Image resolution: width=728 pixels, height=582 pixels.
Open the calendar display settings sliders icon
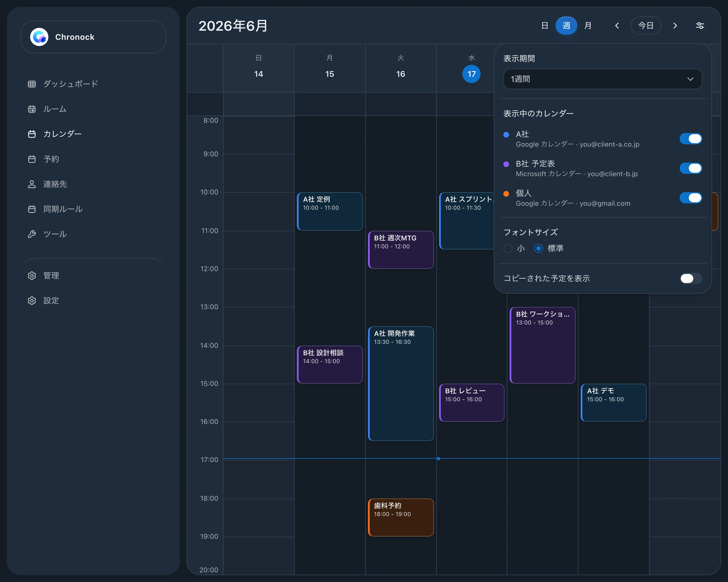pyautogui.click(x=700, y=26)
